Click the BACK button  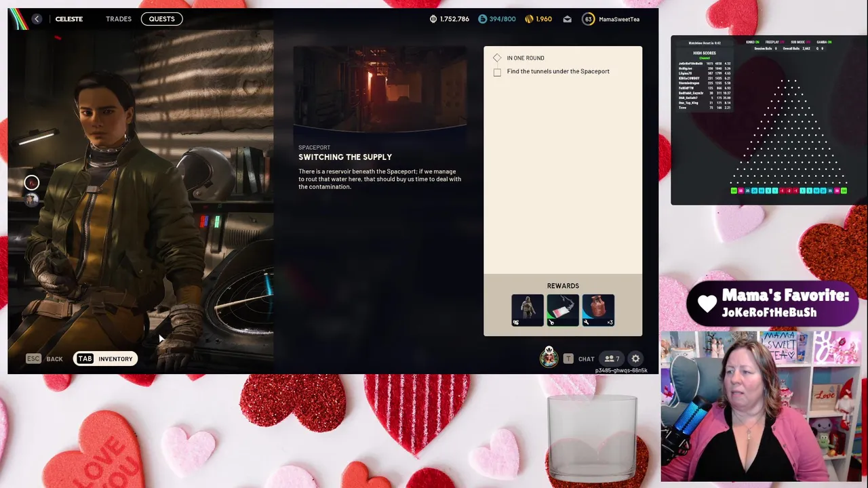54,359
